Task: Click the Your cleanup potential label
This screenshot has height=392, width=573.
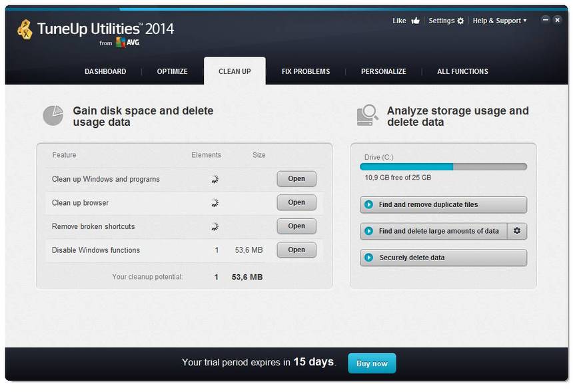Action: [x=148, y=277]
